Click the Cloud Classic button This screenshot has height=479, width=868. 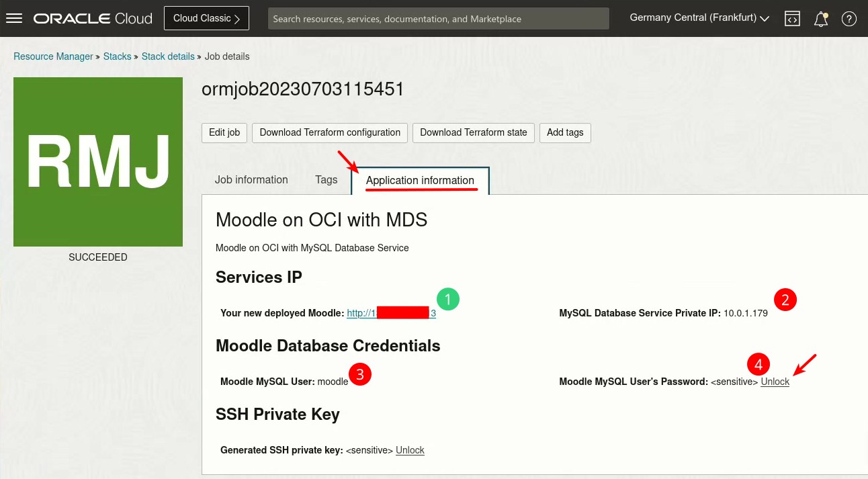pyautogui.click(x=206, y=18)
